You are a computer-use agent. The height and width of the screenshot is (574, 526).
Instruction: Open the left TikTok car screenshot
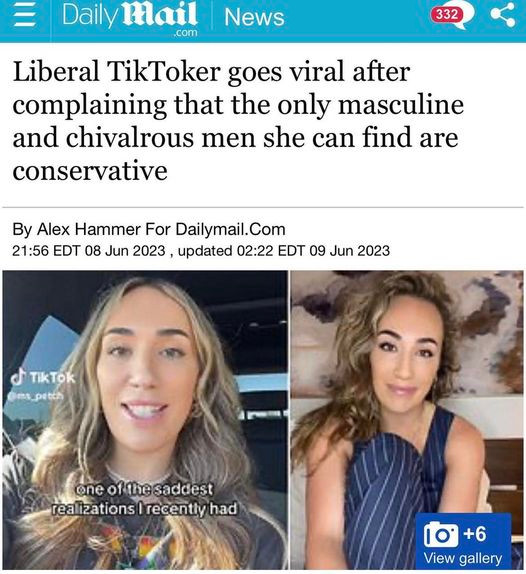coord(145,420)
